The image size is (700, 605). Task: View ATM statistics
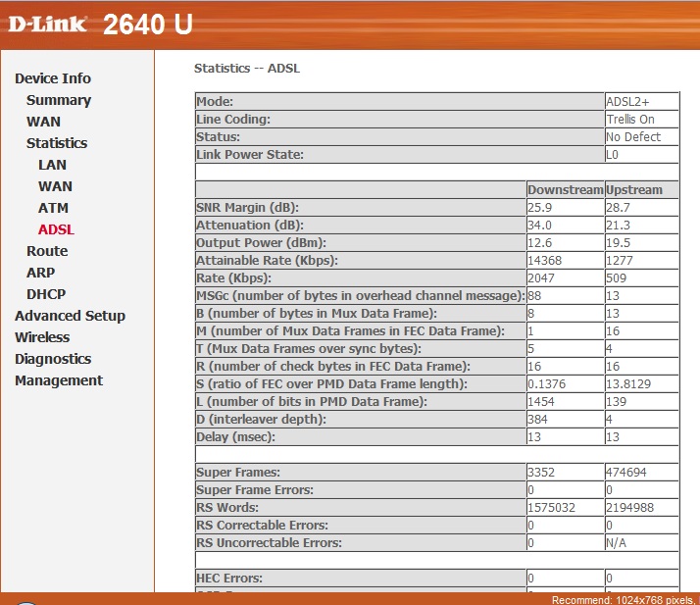pos(53,208)
